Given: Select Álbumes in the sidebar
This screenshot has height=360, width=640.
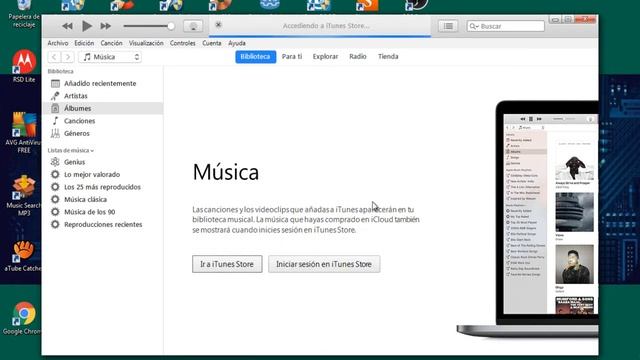Looking at the screenshot, I should point(103,108).
